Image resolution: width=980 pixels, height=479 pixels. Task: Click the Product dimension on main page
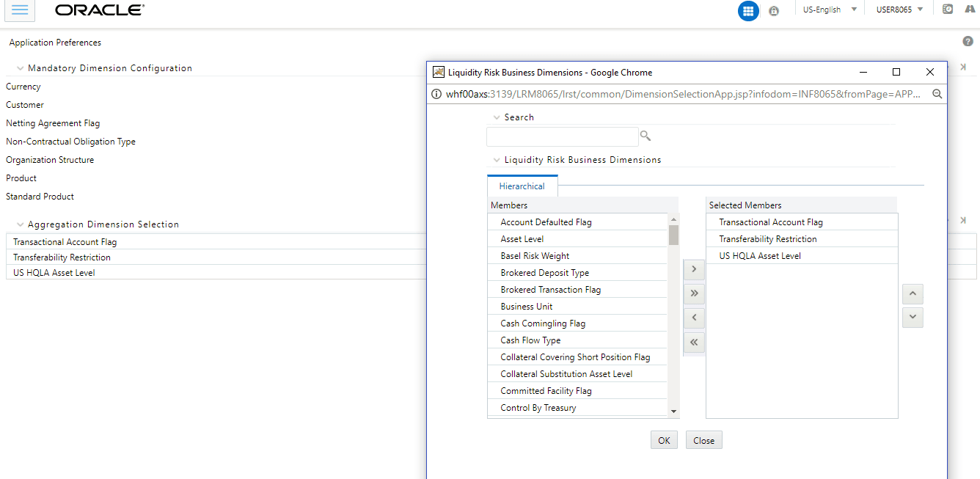click(x=21, y=178)
